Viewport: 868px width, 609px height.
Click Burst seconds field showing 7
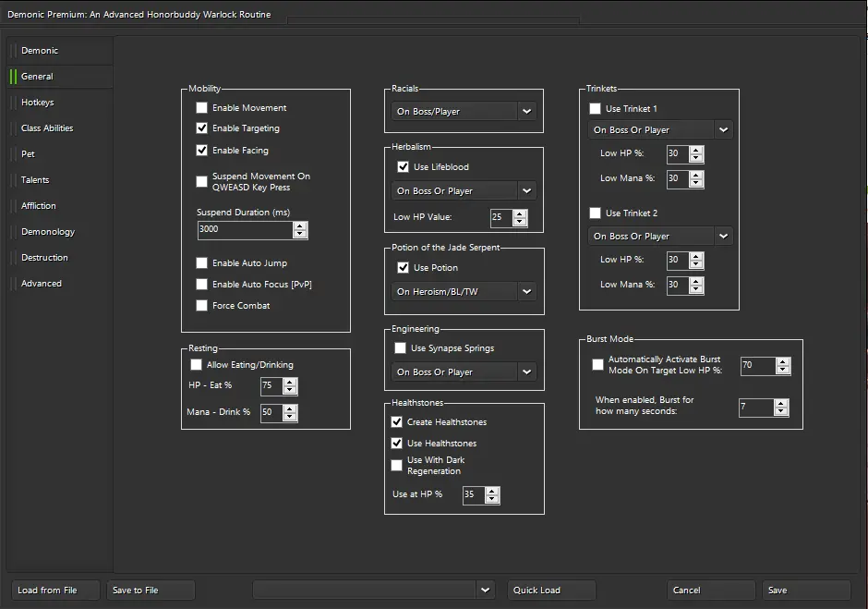(756, 408)
